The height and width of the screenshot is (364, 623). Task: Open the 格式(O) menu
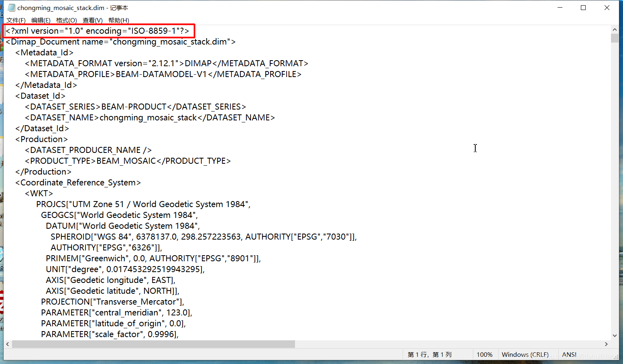tap(67, 20)
